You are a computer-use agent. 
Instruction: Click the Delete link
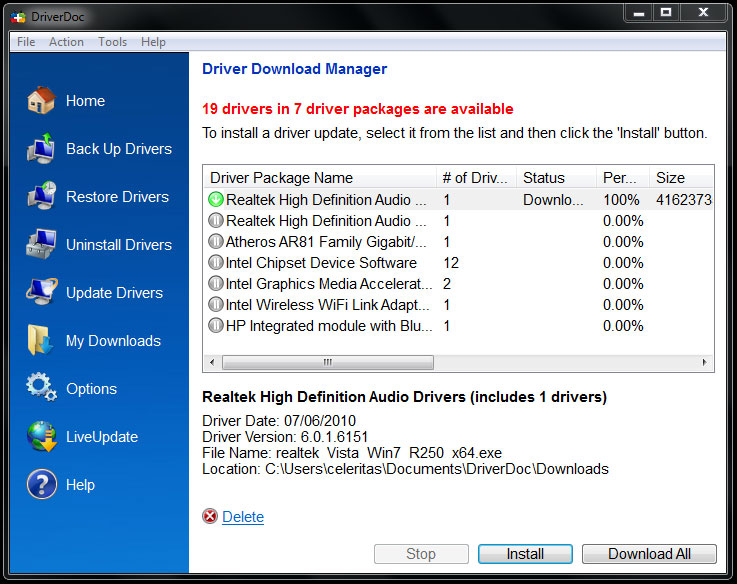(x=243, y=517)
